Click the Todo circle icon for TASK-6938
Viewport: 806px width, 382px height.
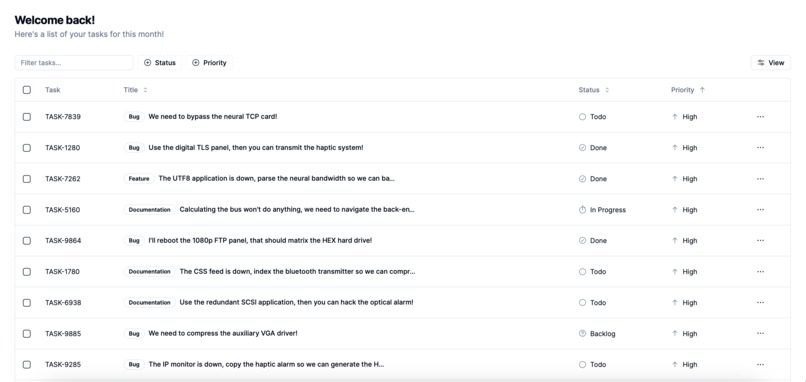point(582,302)
